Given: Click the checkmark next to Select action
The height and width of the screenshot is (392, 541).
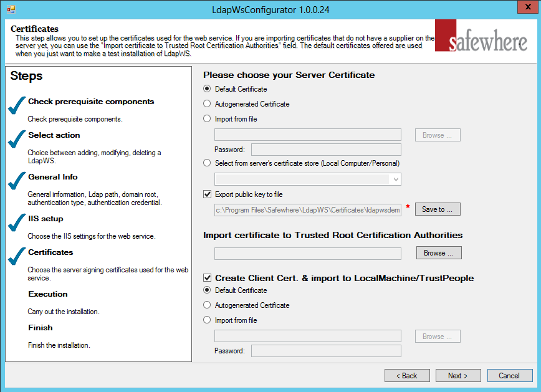Looking at the screenshot, I should pyautogui.click(x=17, y=138).
